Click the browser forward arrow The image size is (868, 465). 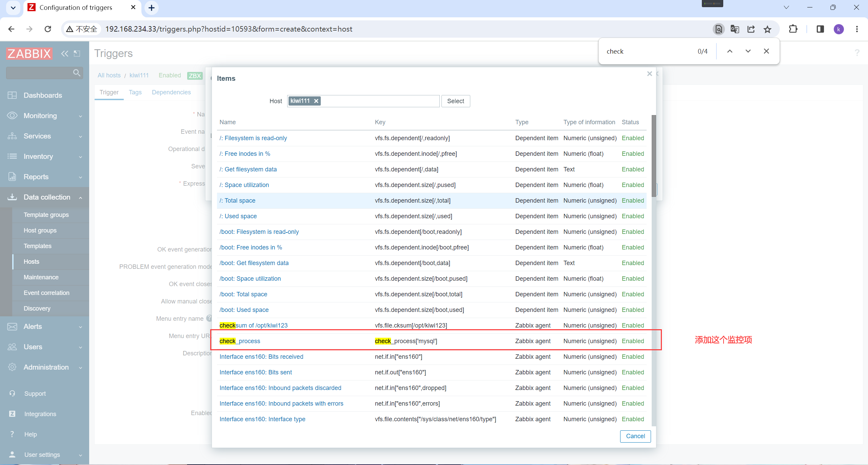coord(29,29)
